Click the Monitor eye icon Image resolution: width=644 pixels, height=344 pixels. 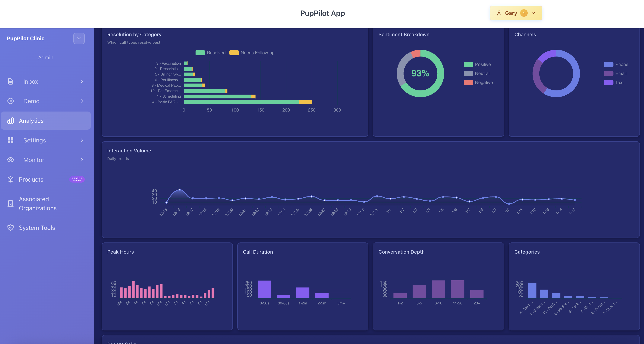(x=10, y=160)
